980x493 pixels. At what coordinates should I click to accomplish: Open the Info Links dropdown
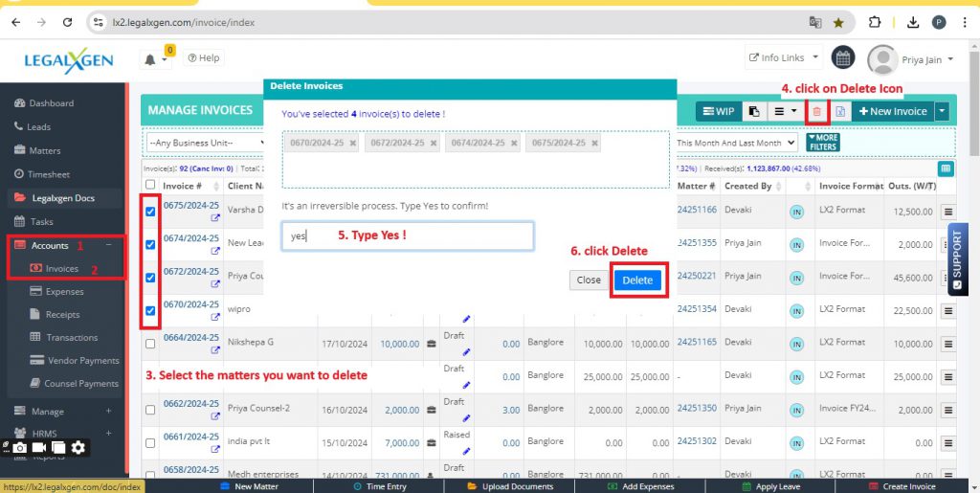point(784,58)
